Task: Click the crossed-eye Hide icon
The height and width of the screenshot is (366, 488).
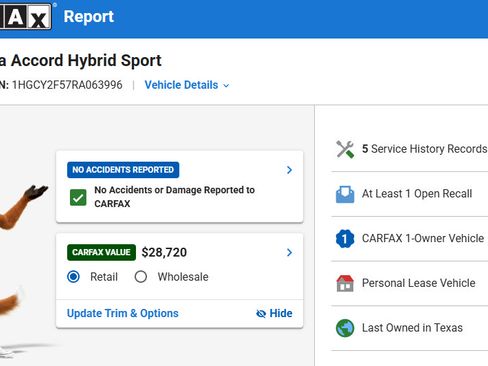Action: [261, 314]
